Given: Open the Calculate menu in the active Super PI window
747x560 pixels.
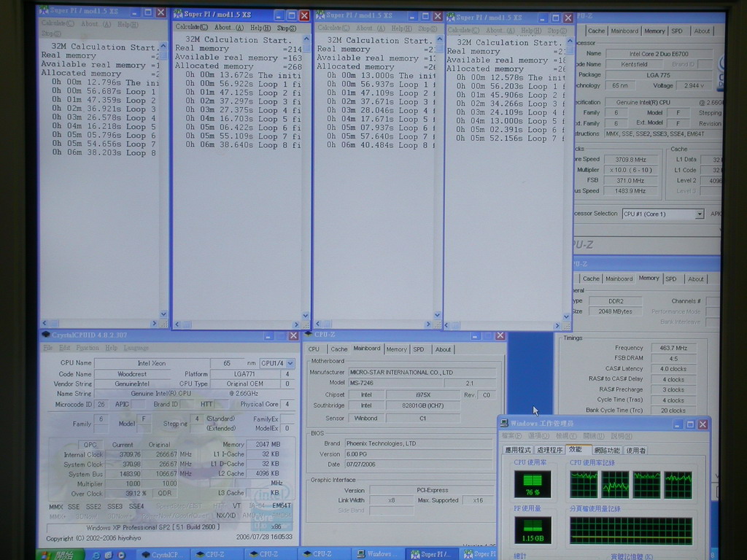Looking at the screenshot, I should pos(187,28).
